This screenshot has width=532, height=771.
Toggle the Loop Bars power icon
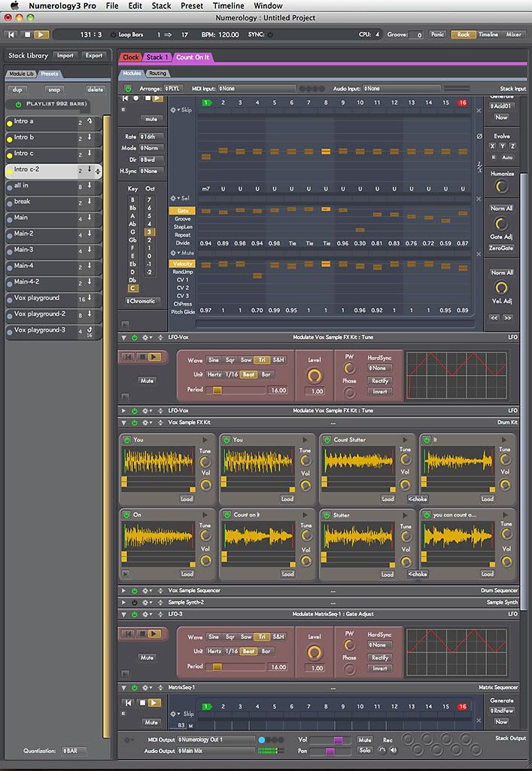[114, 35]
